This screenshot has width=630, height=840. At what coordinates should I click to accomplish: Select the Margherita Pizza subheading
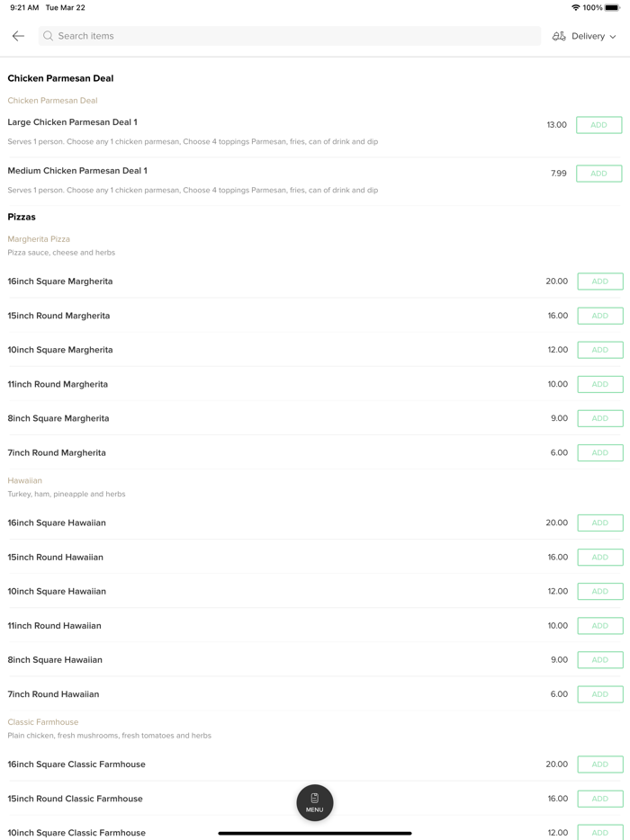(x=39, y=239)
